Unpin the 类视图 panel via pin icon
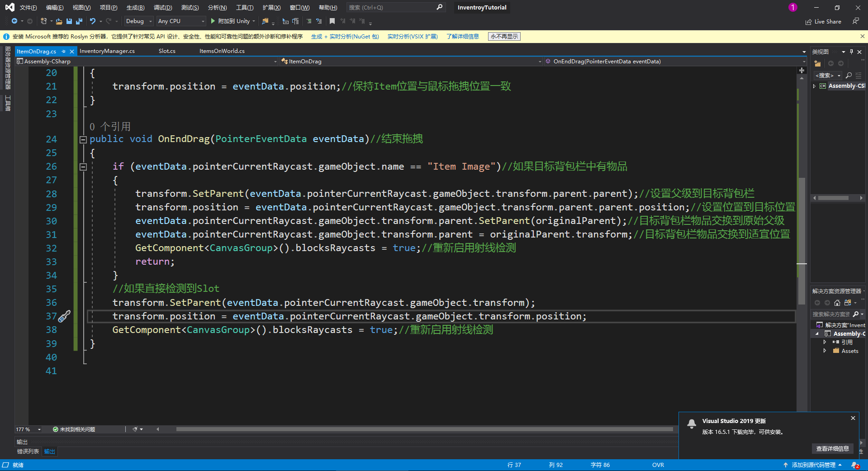This screenshot has width=868, height=471. tap(852, 52)
